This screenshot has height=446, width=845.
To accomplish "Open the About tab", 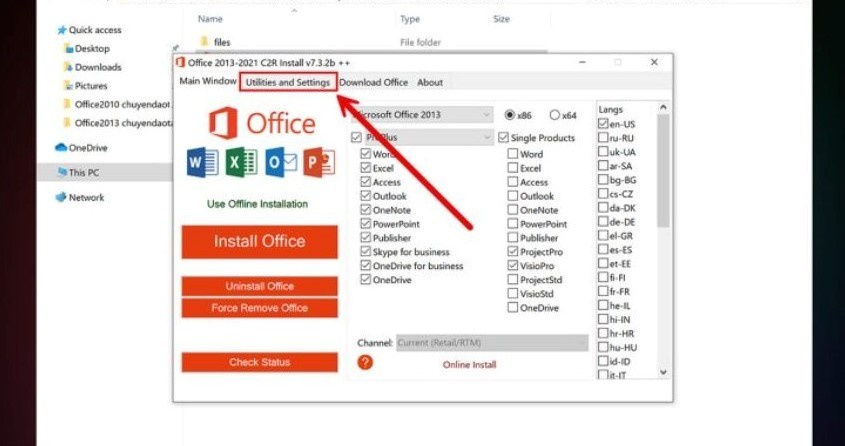I will (430, 82).
